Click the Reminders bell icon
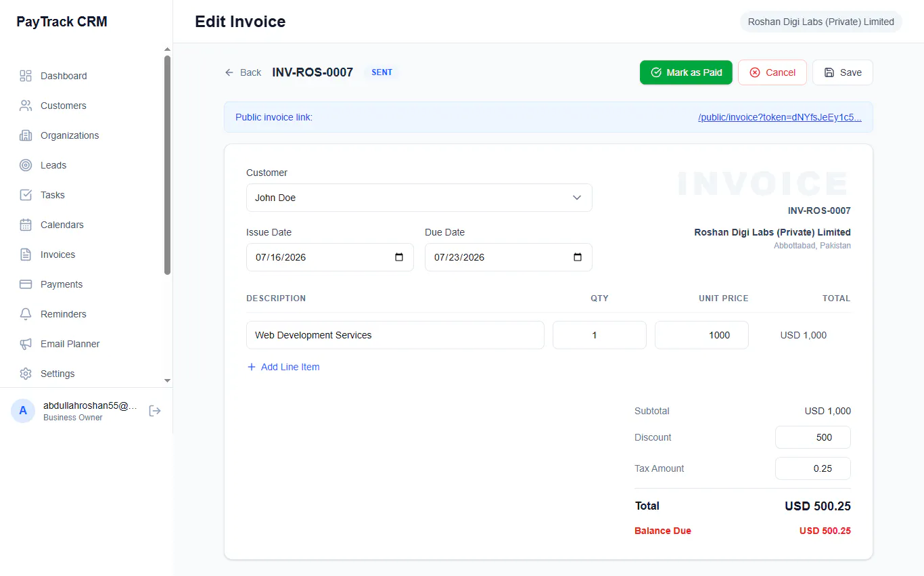 pyautogui.click(x=26, y=314)
